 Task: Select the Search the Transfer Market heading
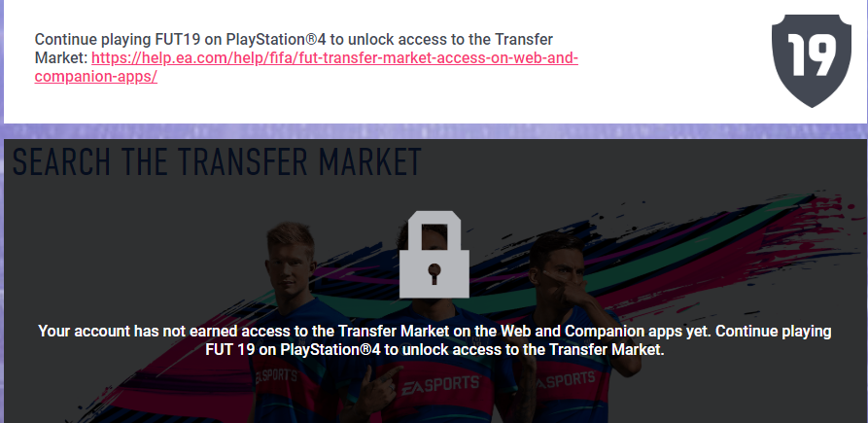217,161
